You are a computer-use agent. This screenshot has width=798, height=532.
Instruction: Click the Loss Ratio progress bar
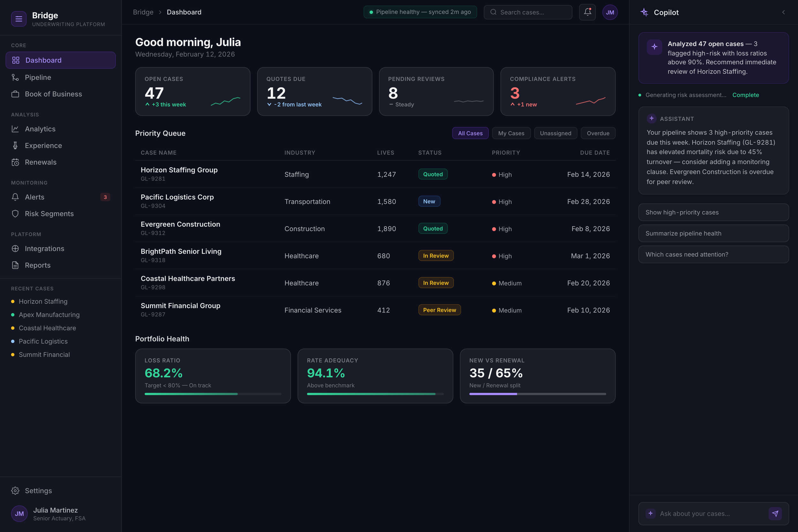[213, 394]
